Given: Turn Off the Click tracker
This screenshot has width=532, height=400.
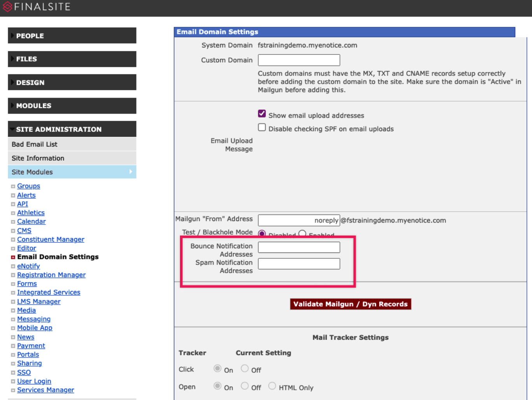Looking at the screenshot, I should click(245, 368).
